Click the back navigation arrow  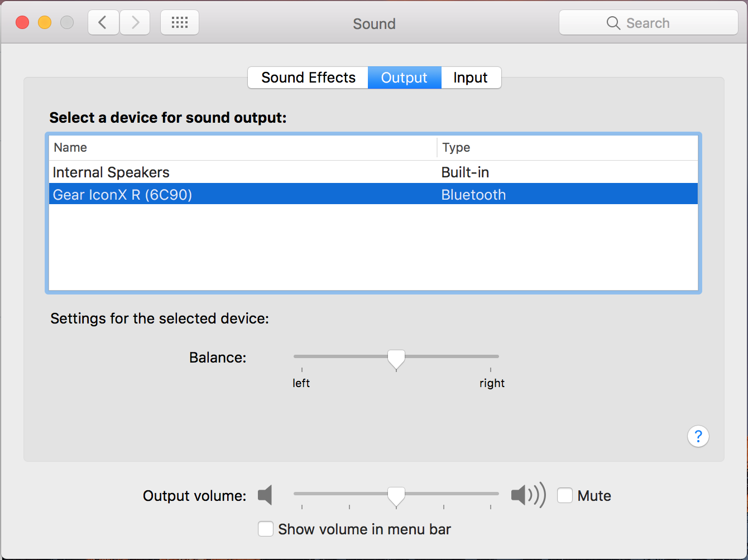103,23
